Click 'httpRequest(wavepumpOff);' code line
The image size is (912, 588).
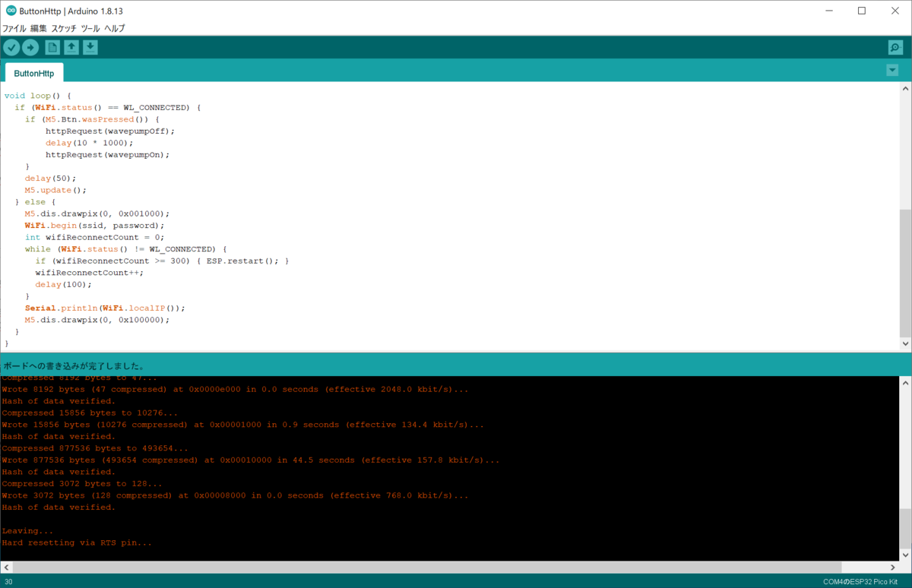pos(110,131)
